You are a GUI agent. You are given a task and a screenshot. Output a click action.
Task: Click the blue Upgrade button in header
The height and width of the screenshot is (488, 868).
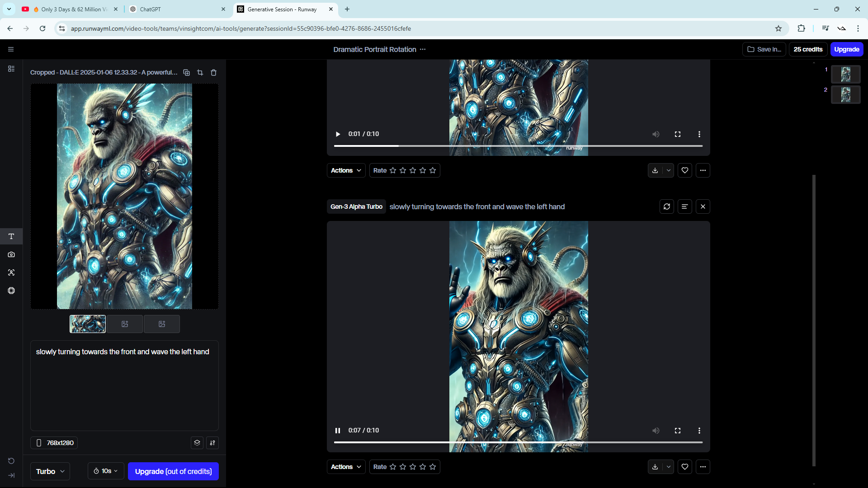pyautogui.click(x=846, y=49)
